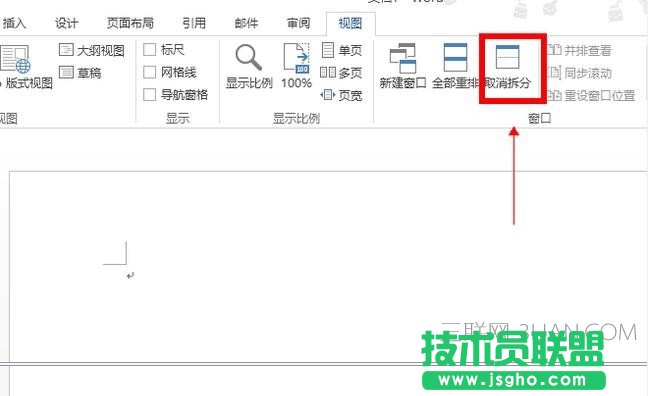
Task: Switch to the 设计 tab
Action: (x=66, y=23)
